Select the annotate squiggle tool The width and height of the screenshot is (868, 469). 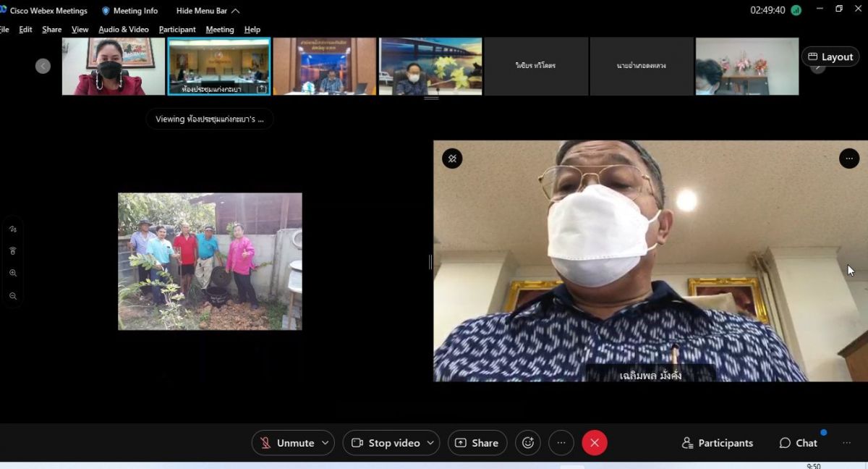click(x=13, y=229)
